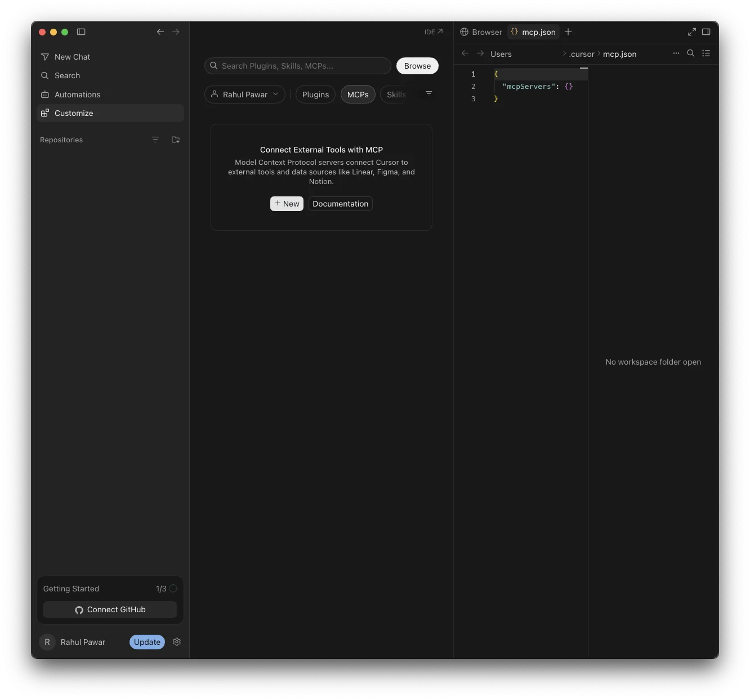This screenshot has height=700, width=750.
Task: Open a new tab with plus icon
Action: [568, 32]
